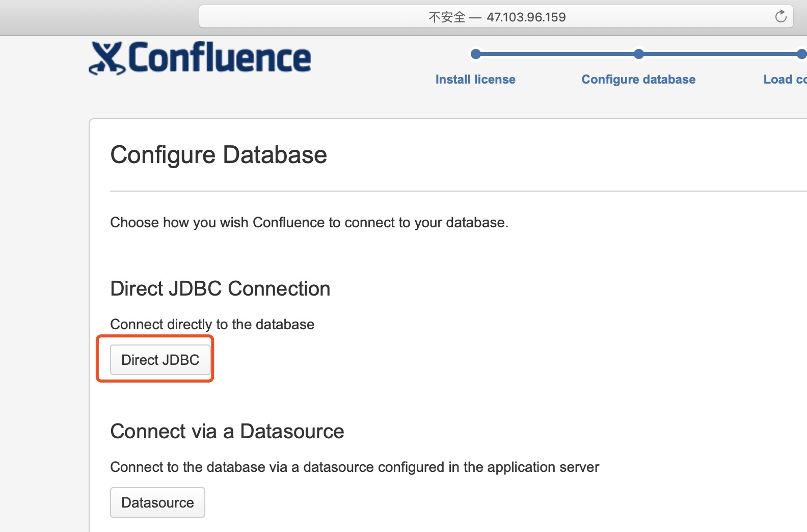
Task: Go to the Install license step
Action: pos(475,79)
